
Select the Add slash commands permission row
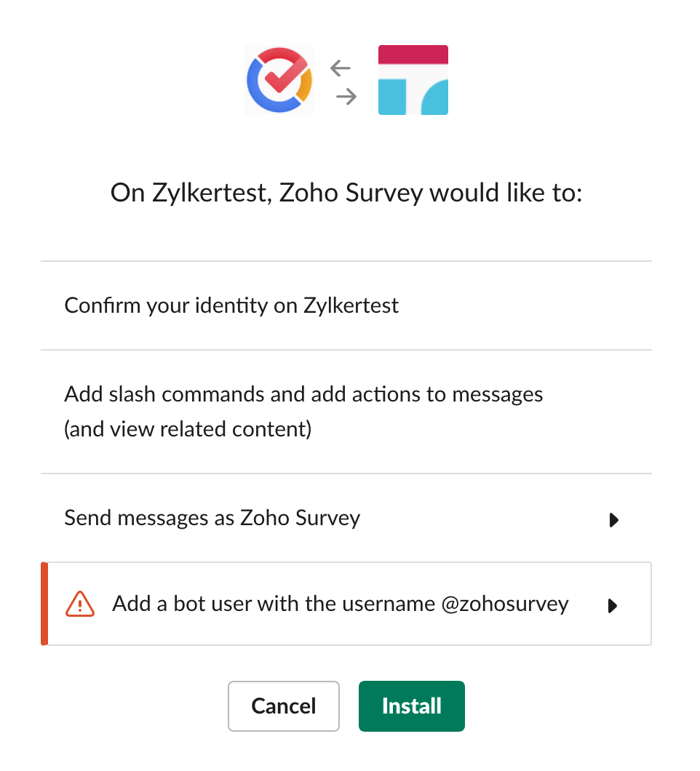coord(346,412)
